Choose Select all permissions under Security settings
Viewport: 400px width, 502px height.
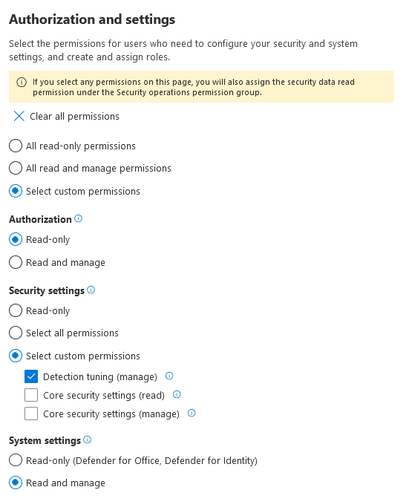[x=16, y=333]
